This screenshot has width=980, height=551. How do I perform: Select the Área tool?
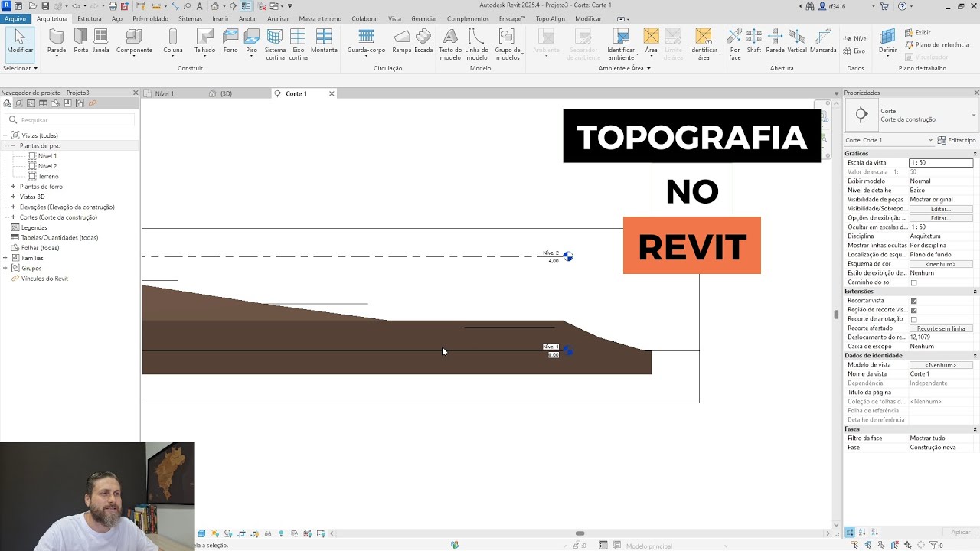point(651,41)
